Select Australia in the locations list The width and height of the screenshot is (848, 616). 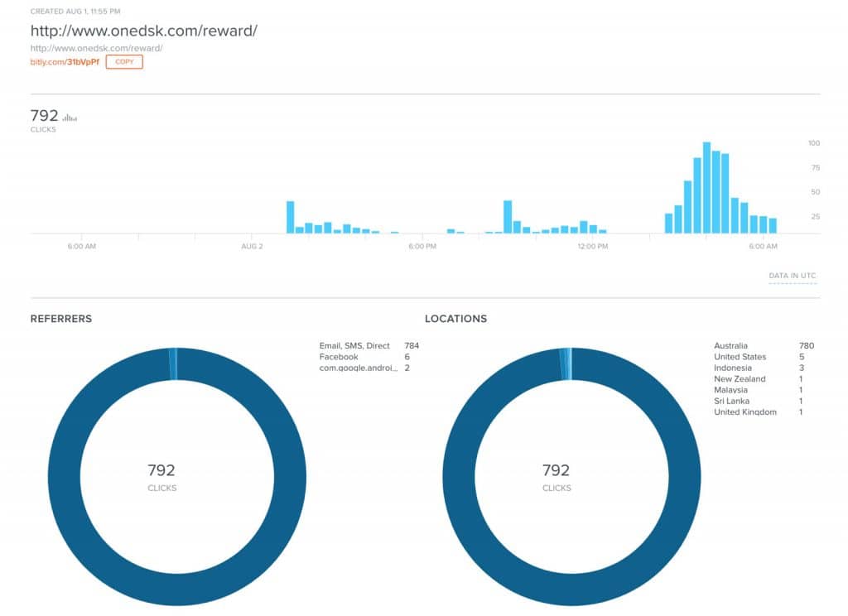(730, 346)
